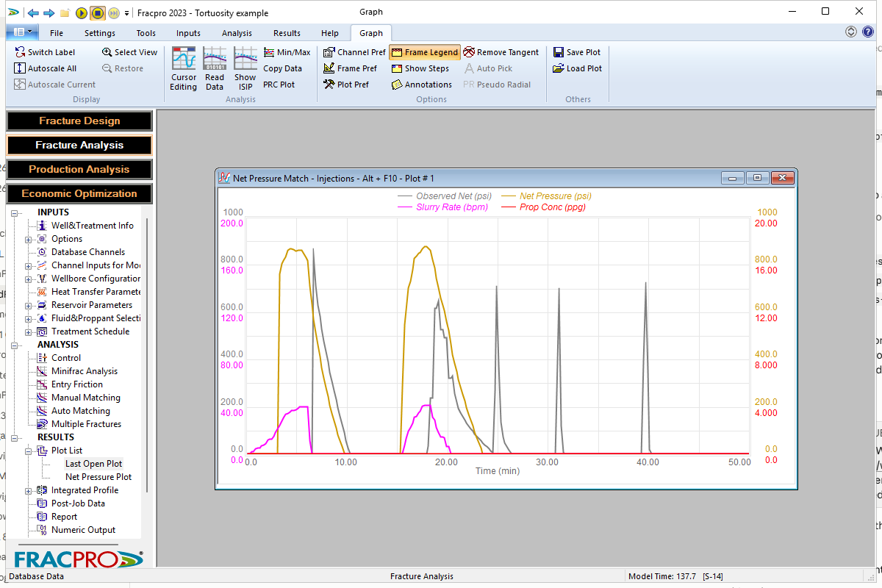Collapse the INPUTS tree section
Image resolution: width=882 pixels, height=588 pixels.
[15, 212]
